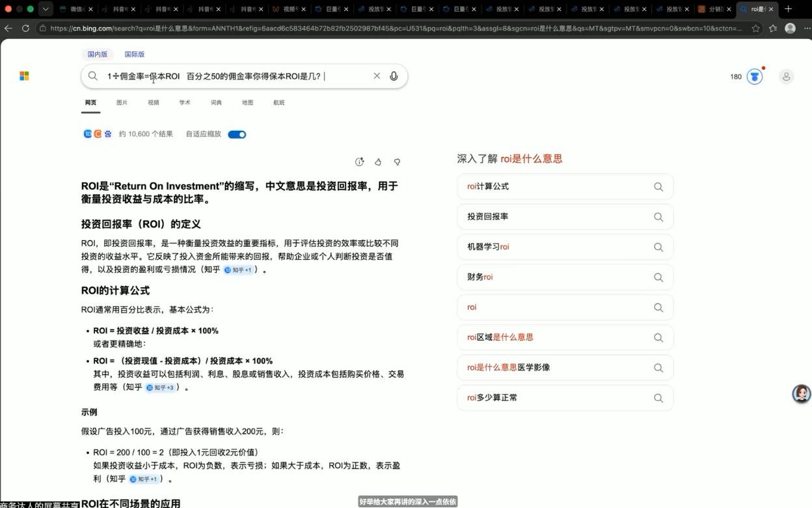Toggle the 自适应缩放 switch
The height and width of the screenshot is (508, 812).
pos(237,134)
